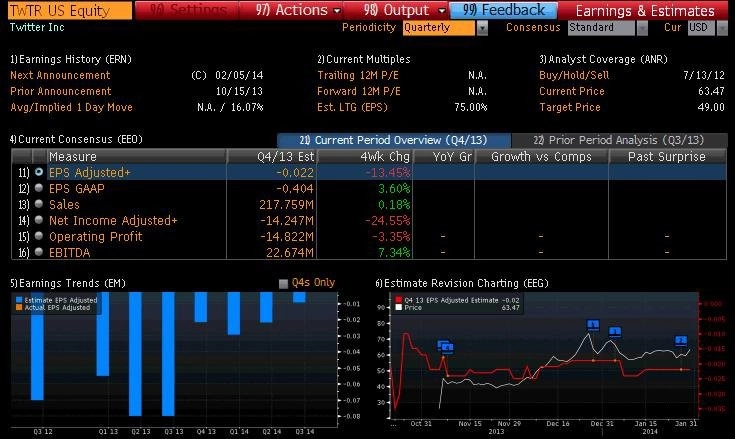Click the Sales estimate 217.759M value
This screenshot has width=735, height=439.
click(286, 204)
